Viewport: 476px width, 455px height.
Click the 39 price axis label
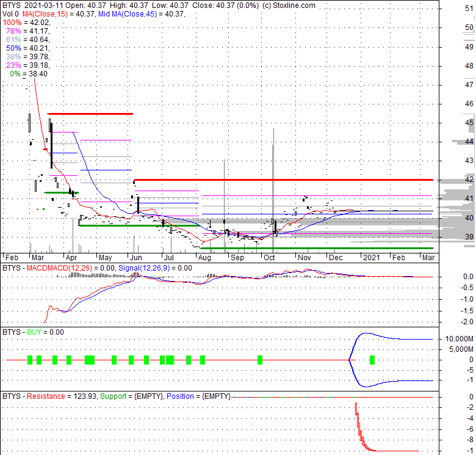click(x=469, y=236)
